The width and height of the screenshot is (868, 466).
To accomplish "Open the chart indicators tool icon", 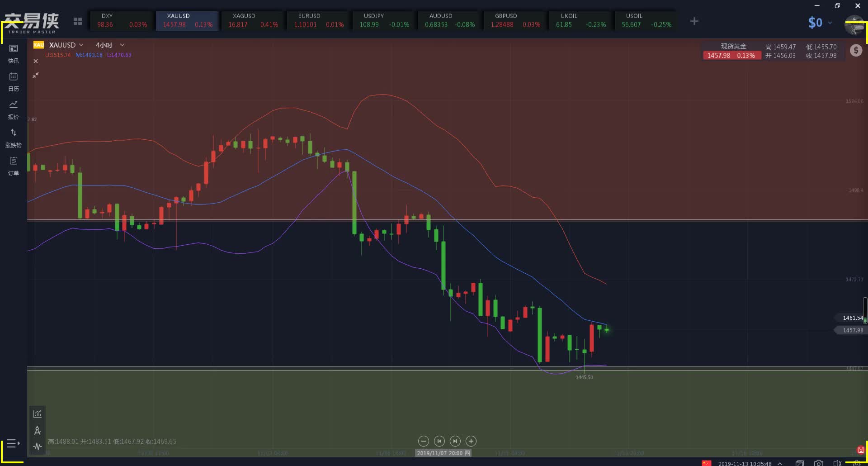I will [x=38, y=414].
